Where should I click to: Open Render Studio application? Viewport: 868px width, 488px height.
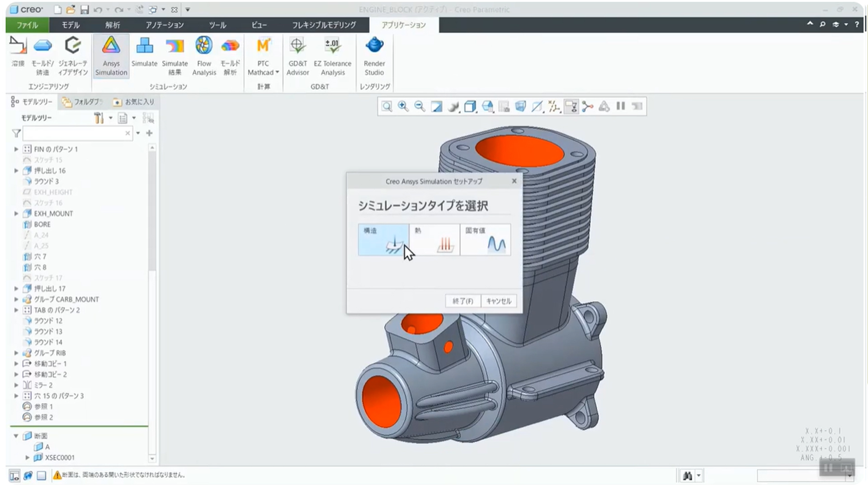pos(374,56)
